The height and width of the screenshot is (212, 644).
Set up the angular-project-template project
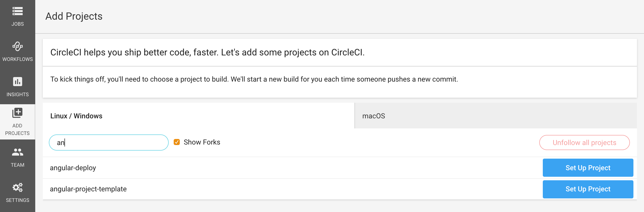(588, 189)
